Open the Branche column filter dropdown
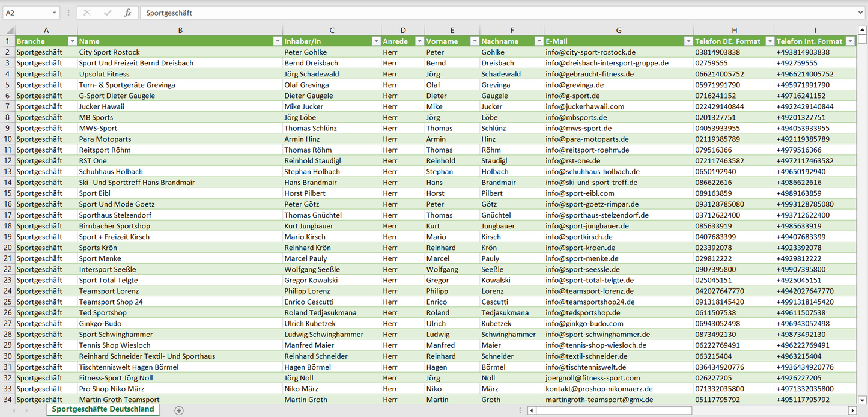Viewport: 868px width, 417px height. (x=72, y=41)
